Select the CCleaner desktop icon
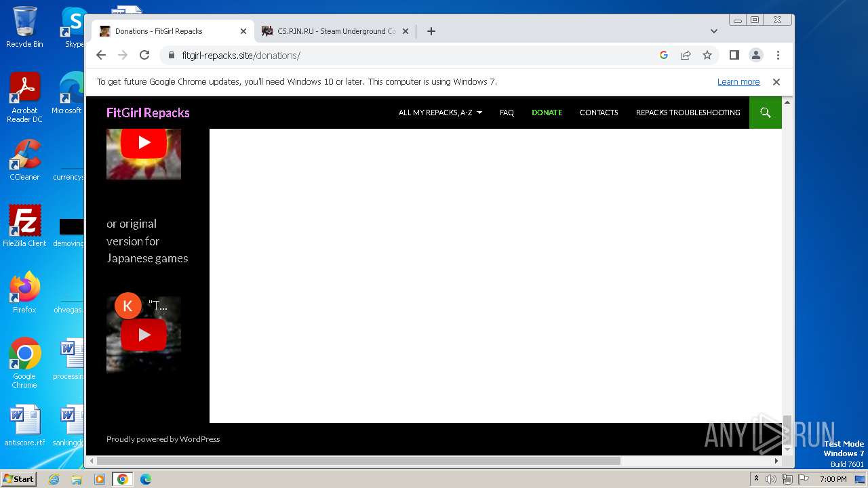868x488 pixels. click(x=24, y=160)
